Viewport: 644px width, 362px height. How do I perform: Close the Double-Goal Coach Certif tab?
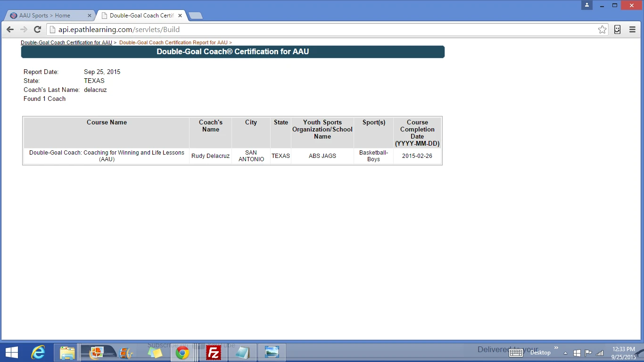point(180,16)
